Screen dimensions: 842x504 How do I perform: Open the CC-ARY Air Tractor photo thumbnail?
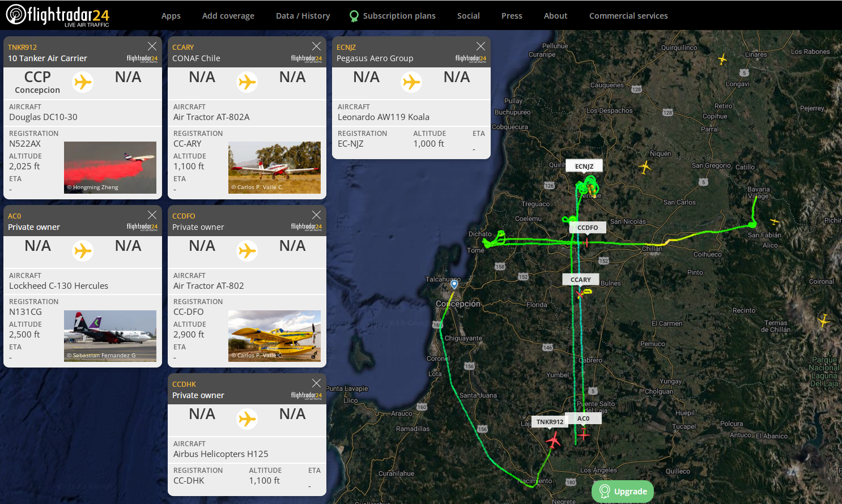[274, 168]
